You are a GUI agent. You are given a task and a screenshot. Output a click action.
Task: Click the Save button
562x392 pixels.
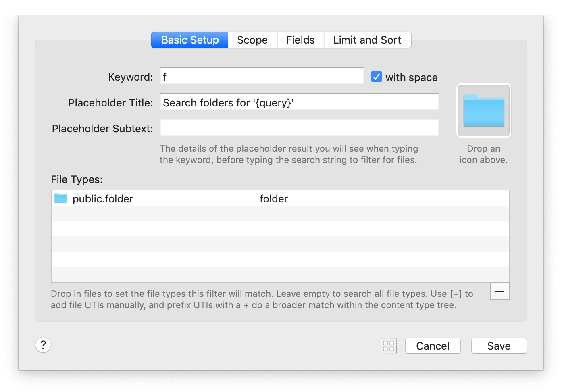pyautogui.click(x=499, y=346)
